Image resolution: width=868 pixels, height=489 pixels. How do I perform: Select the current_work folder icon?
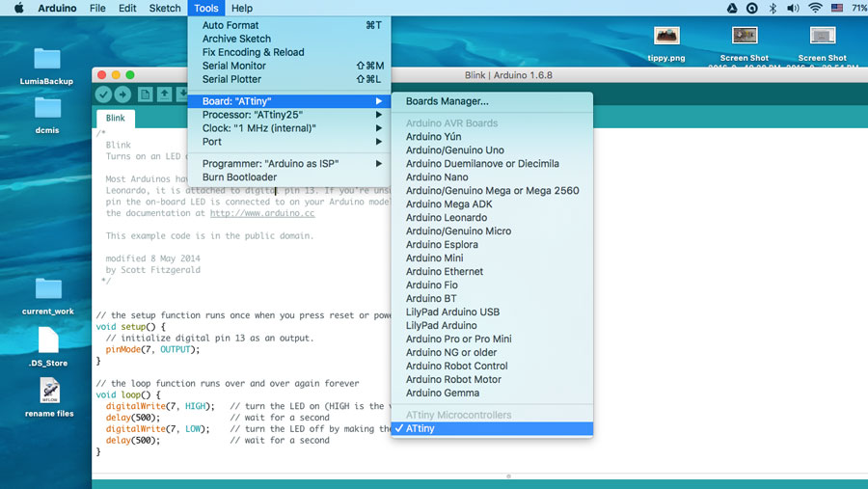point(48,288)
